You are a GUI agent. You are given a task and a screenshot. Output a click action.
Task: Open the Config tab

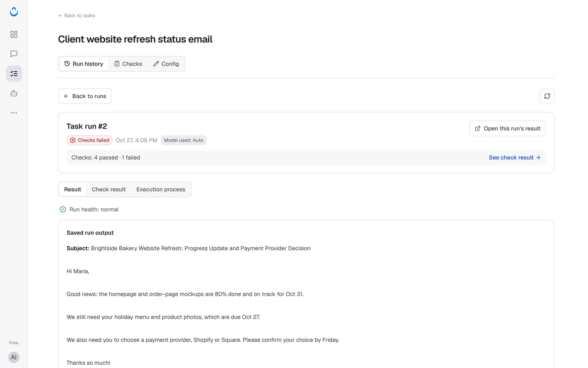pyautogui.click(x=166, y=64)
